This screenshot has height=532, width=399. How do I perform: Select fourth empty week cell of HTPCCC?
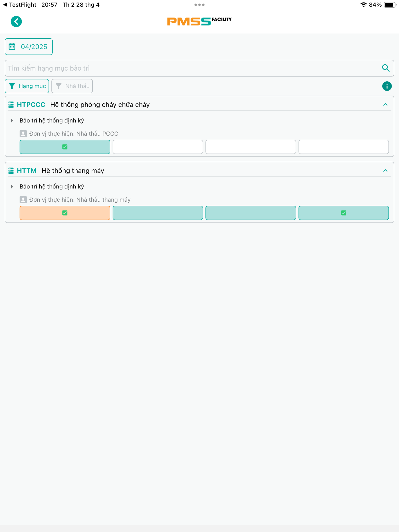(344, 147)
